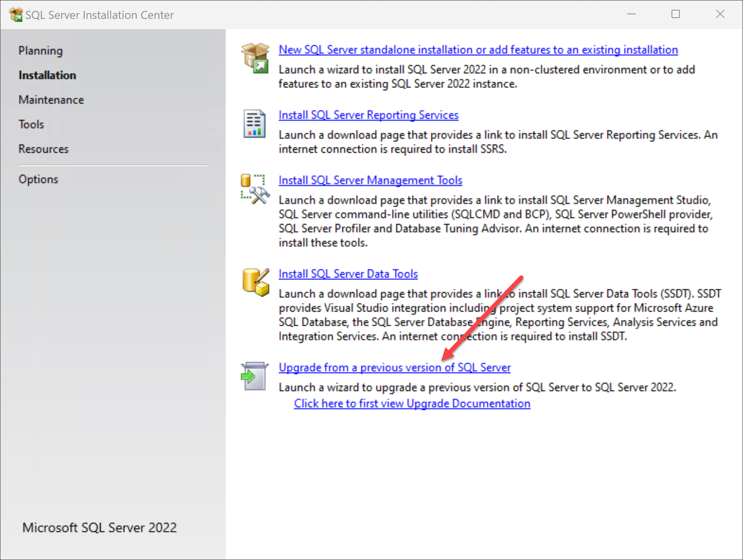Launch New SQL Server standalone installation link
Screen dimensions: 743x560
478,50
